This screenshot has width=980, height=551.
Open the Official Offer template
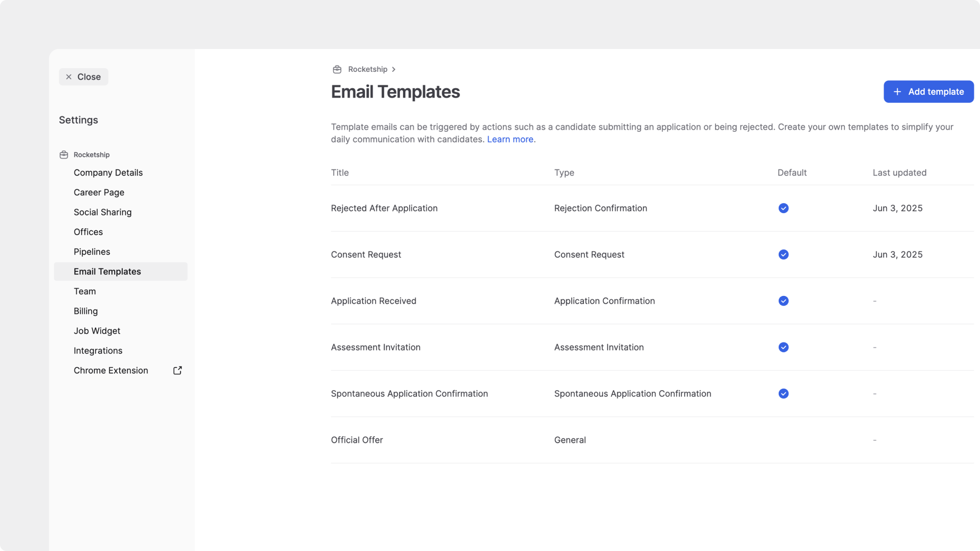point(357,440)
